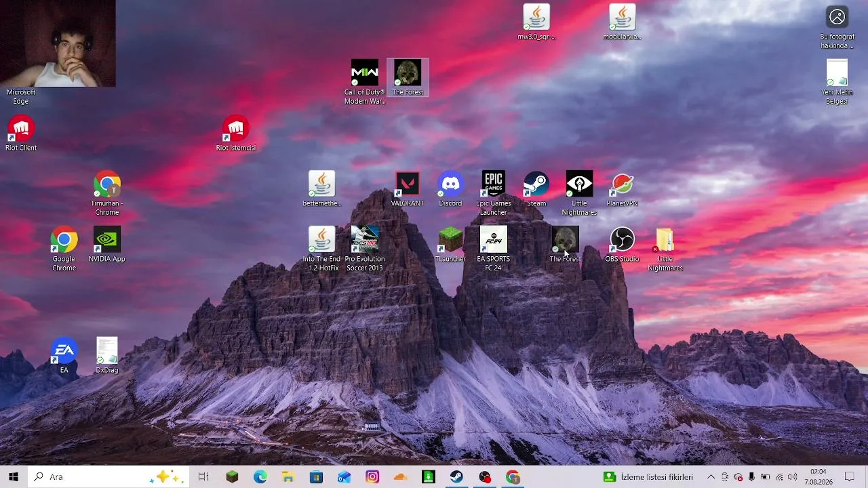The height and width of the screenshot is (488, 868).
Task: Open Outlook from the taskbar
Action: (344, 477)
